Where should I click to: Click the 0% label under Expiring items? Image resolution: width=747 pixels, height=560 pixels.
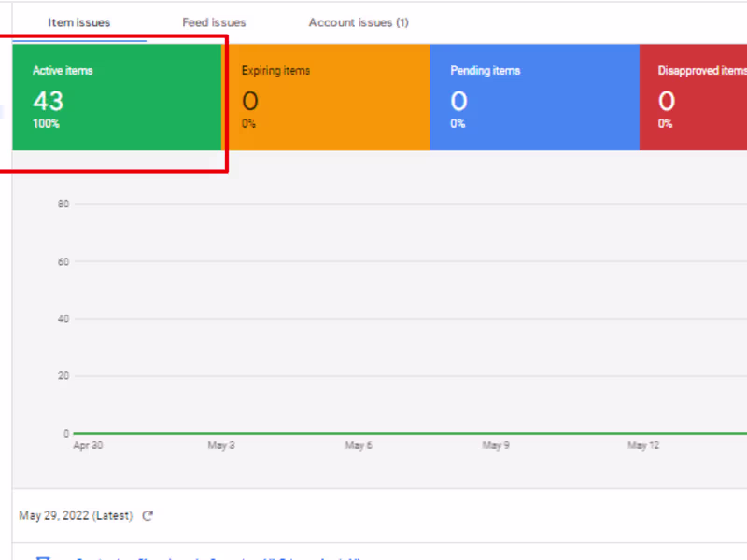pos(248,123)
